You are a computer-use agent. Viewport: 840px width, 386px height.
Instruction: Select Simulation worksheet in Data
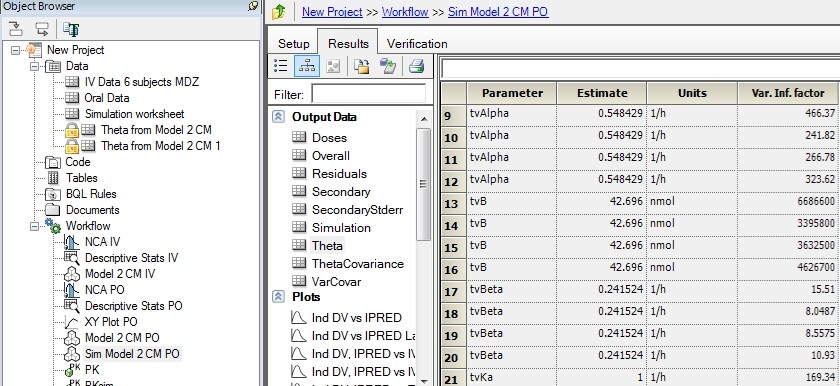coord(134,114)
